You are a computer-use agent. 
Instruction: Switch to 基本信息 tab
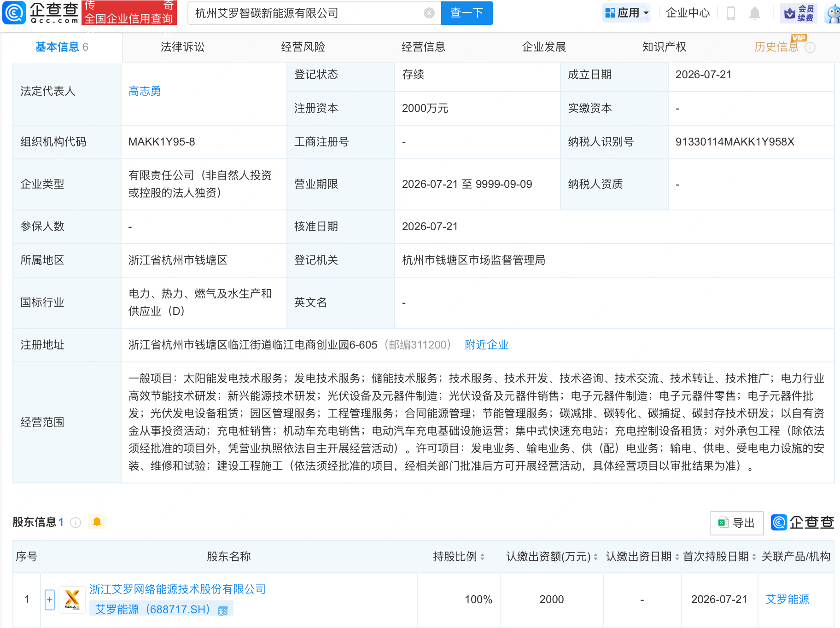pyautogui.click(x=62, y=47)
